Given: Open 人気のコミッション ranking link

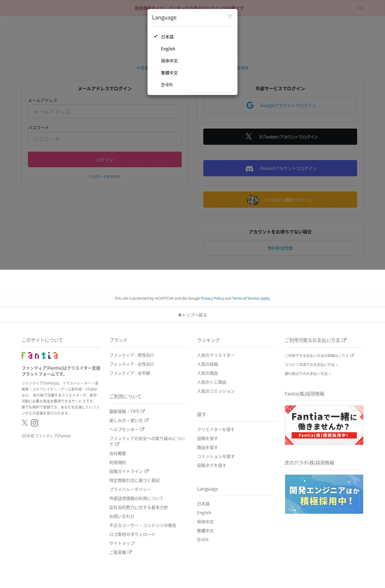Looking at the screenshot, I should click(216, 391).
